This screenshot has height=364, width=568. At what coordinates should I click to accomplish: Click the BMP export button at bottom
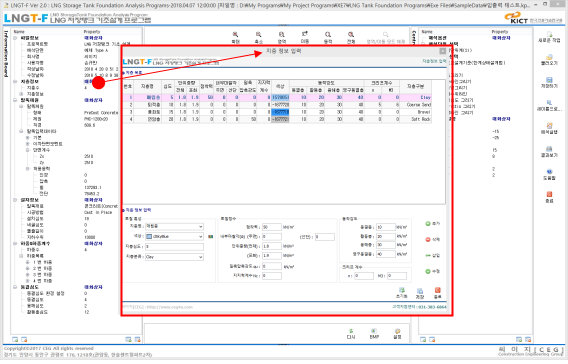[374, 334]
